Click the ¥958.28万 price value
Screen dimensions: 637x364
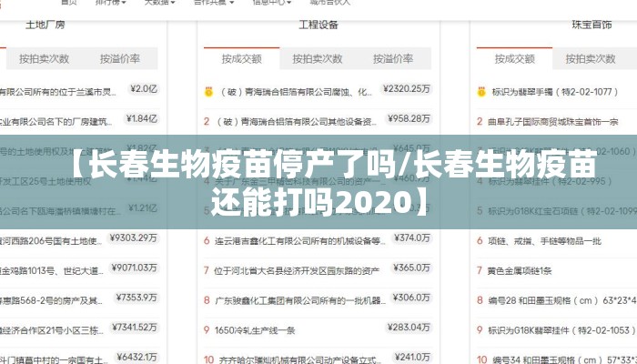click(409, 118)
